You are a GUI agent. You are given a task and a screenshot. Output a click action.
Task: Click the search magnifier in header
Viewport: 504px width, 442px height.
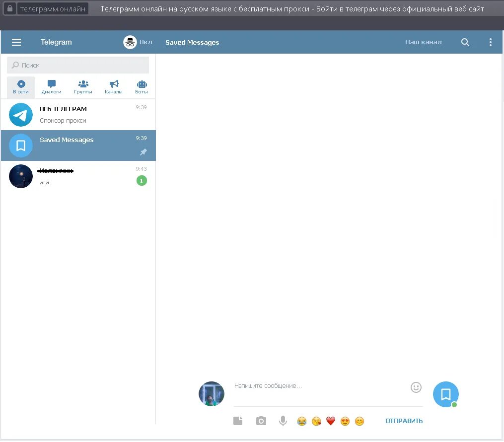465,42
